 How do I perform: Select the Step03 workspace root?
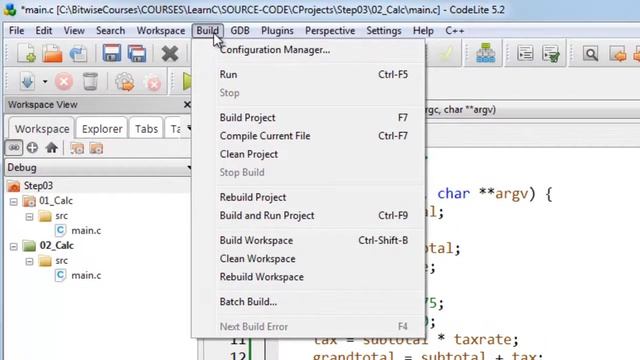[x=38, y=186]
